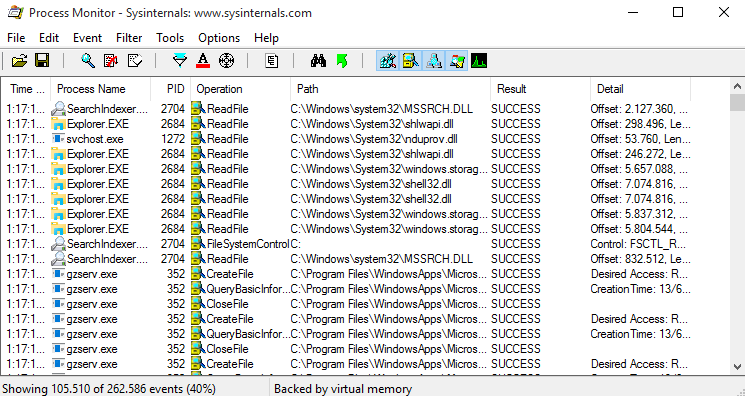Click the Offset: 298.496 detail cell
Image resolution: width=745 pixels, height=396 pixels.
tap(640, 124)
